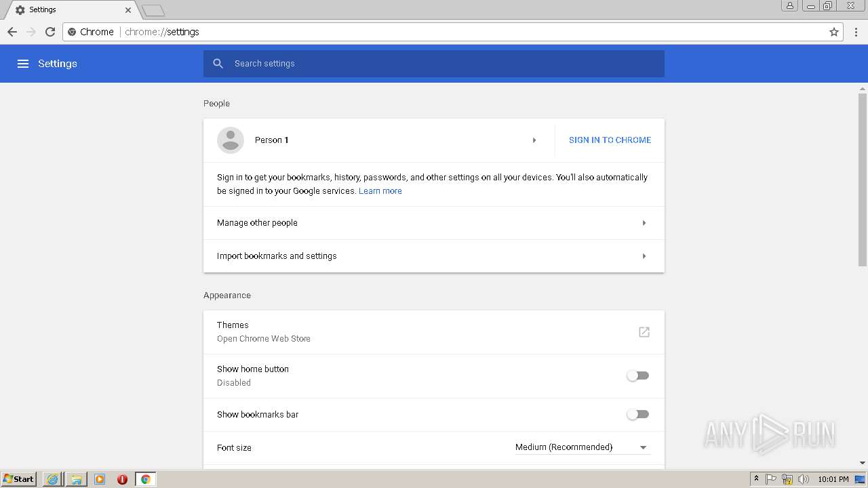Click the page vertical scrollbar thumb
The height and width of the screenshot is (488, 868).
(863, 180)
